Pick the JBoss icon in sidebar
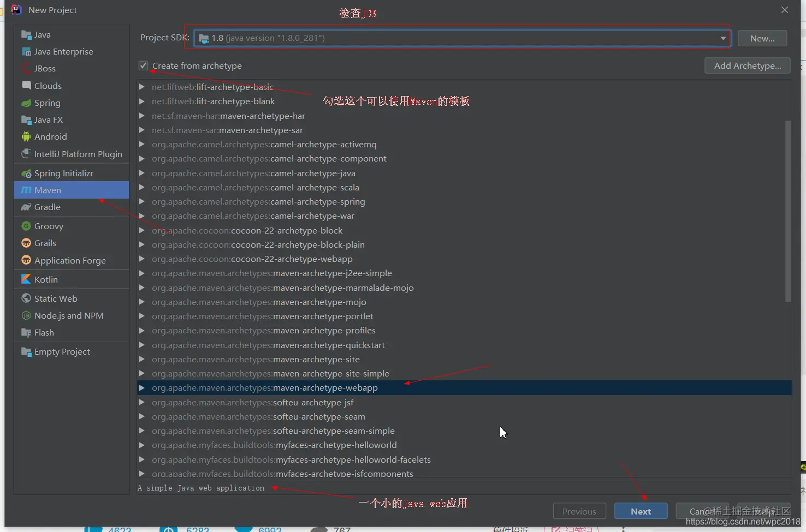Screen dimensions: 806x532 point(26,69)
